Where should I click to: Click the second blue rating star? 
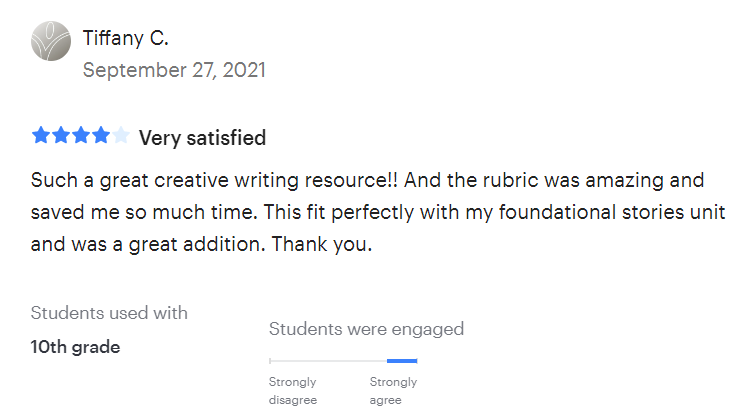click(61, 135)
